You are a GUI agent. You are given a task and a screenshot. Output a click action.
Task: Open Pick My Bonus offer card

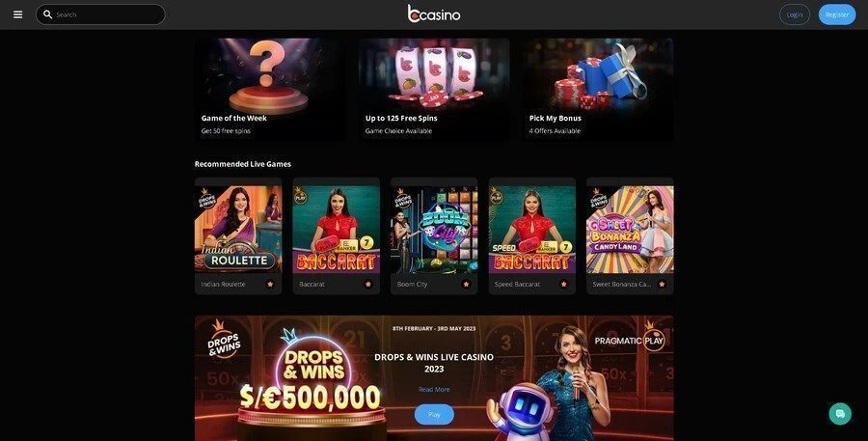click(x=598, y=89)
